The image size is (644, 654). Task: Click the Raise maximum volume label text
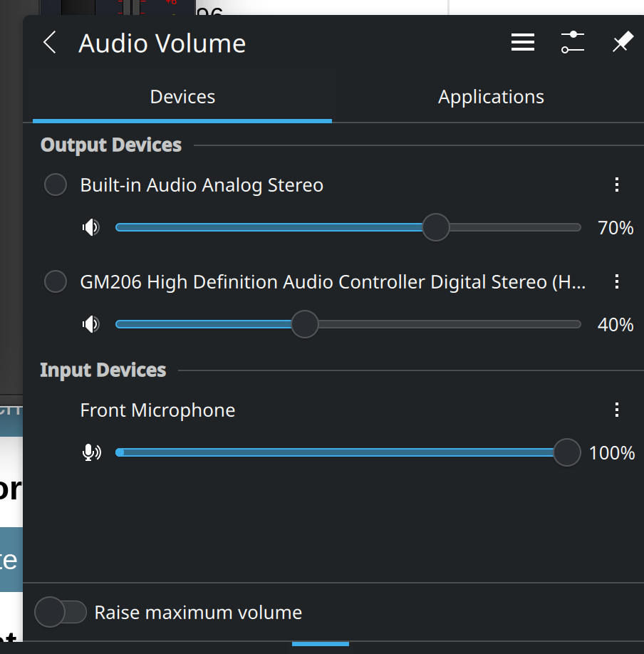click(x=198, y=613)
